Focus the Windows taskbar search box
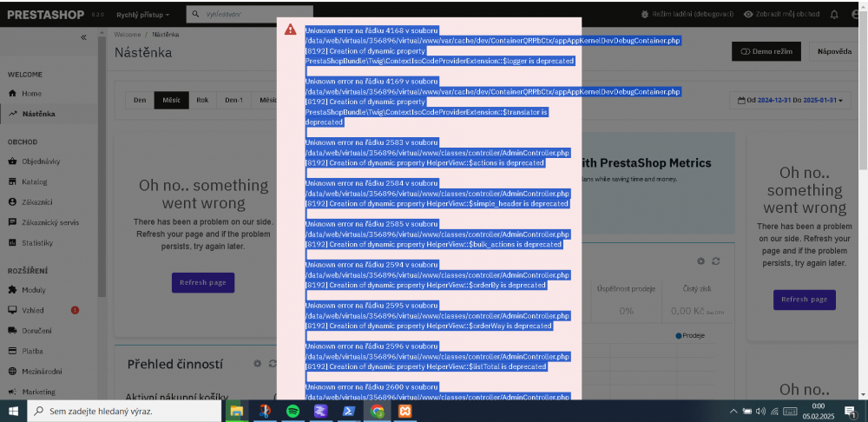Viewport: 868px width, 422px height. tap(125, 412)
